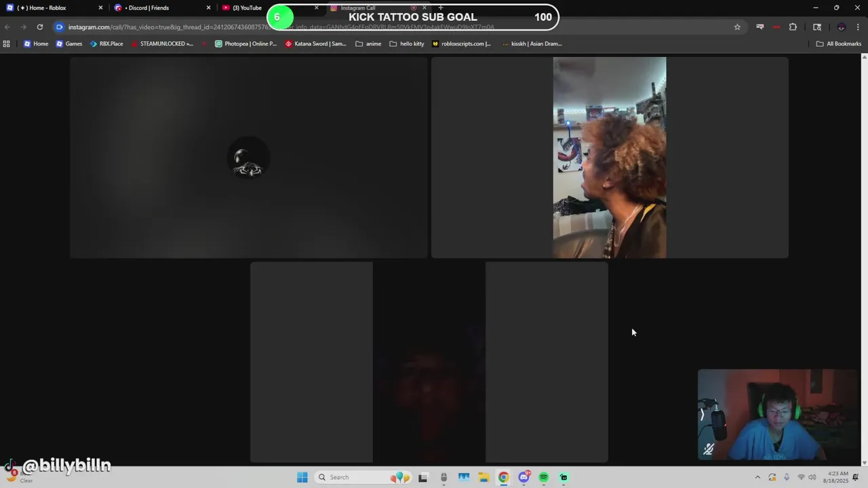Open Discord from the taskbar
Image resolution: width=868 pixels, height=488 pixels.
tap(524, 477)
